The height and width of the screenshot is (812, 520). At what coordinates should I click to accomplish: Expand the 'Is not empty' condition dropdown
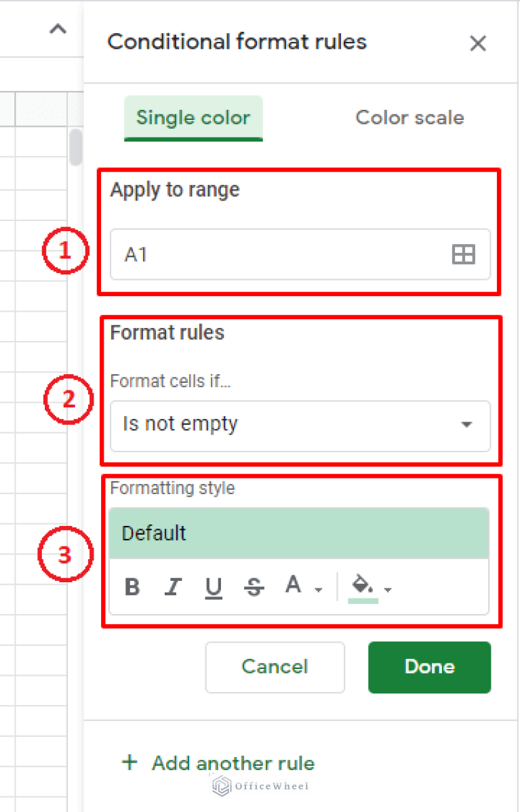[x=466, y=425]
